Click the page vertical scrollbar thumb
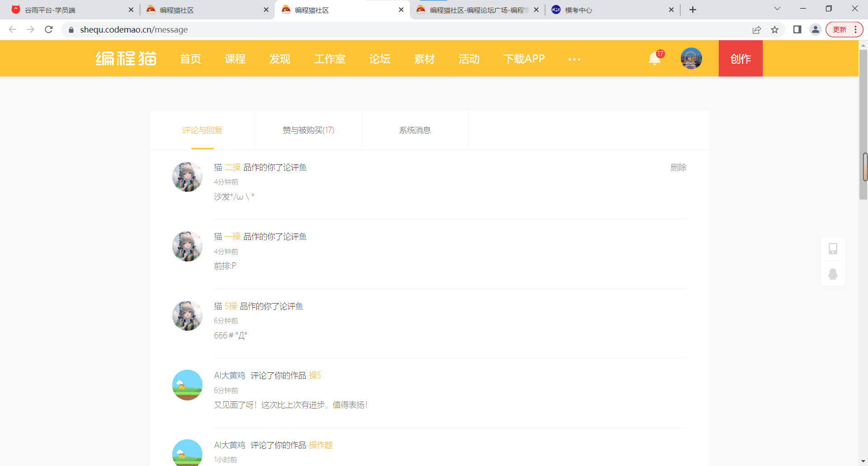 (x=863, y=124)
